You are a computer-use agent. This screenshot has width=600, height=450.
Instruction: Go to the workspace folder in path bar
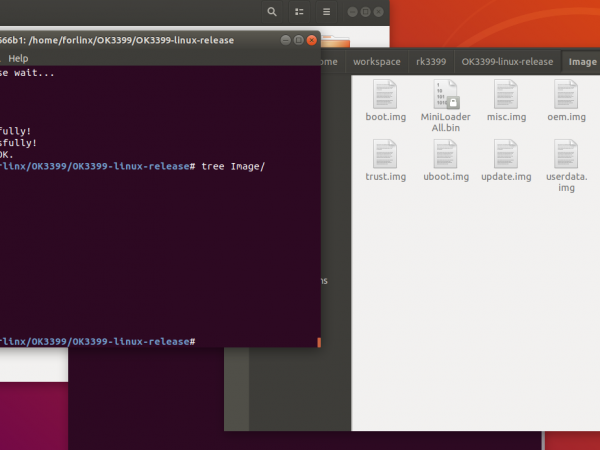376,62
